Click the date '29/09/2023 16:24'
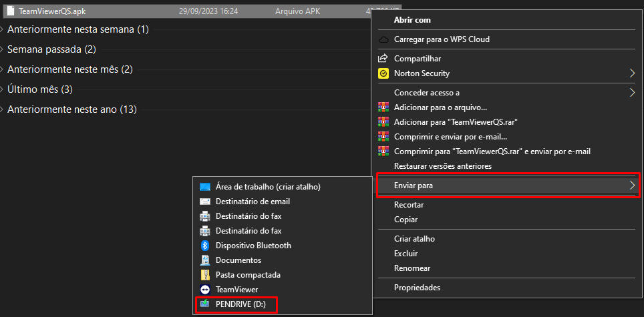 [208, 11]
